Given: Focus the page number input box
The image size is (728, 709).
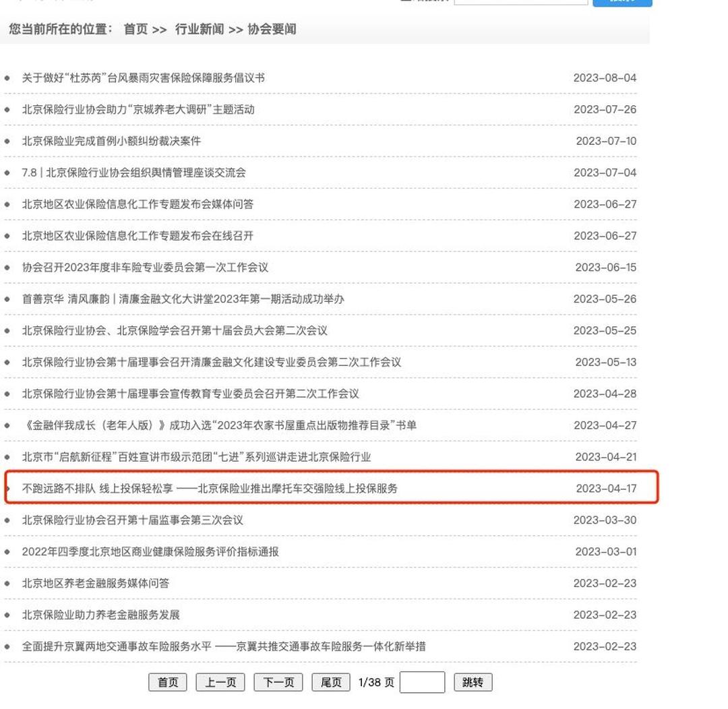Looking at the screenshot, I should 422,682.
